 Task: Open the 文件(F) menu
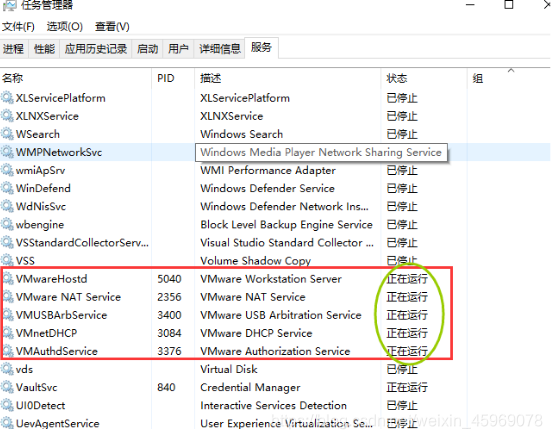click(x=18, y=27)
